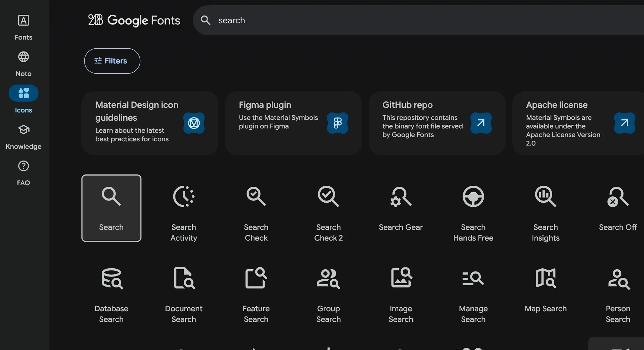Viewport: 644px width, 350px height.
Task: Select the Image Search icon
Action: tap(401, 290)
